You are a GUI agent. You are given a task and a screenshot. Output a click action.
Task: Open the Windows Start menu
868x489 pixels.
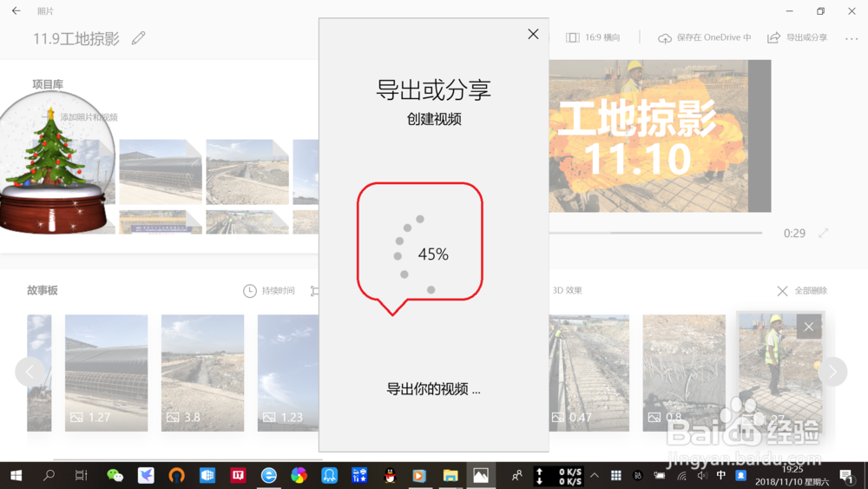(16, 475)
